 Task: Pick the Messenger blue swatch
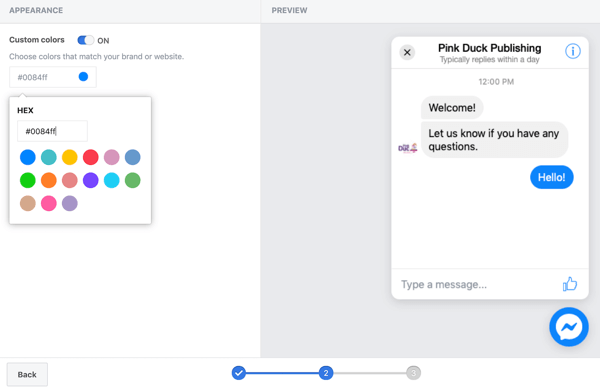tap(28, 157)
